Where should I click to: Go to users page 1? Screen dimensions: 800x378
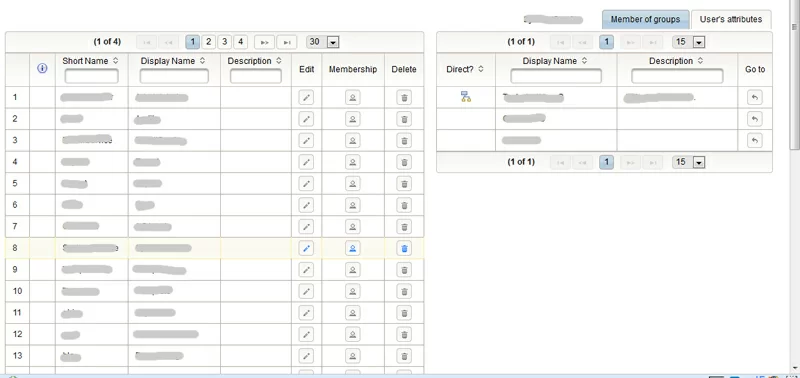(193, 42)
